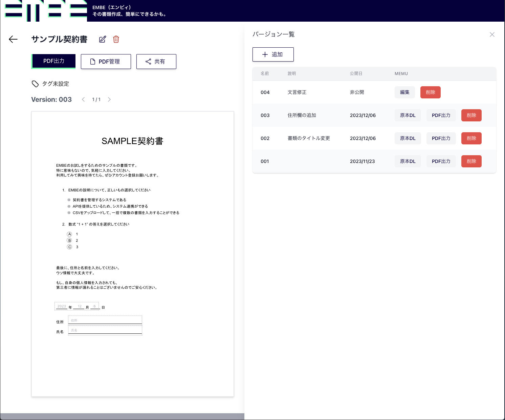Open the 共有 share button

point(156,62)
